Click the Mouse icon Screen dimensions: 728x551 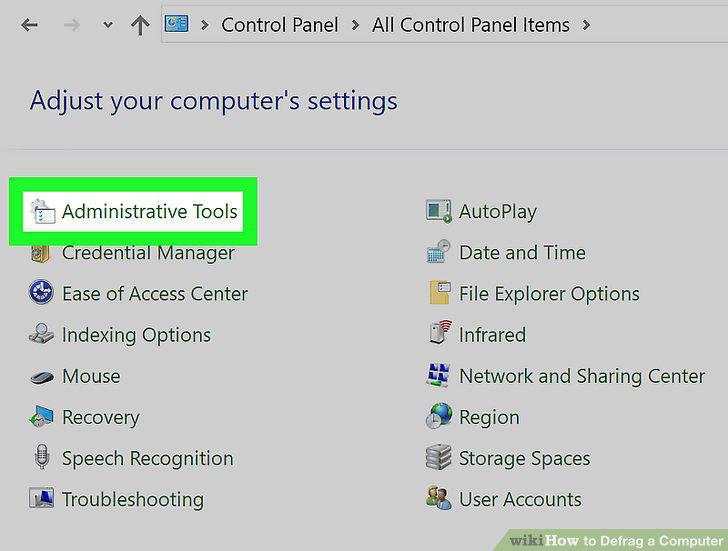42,377
